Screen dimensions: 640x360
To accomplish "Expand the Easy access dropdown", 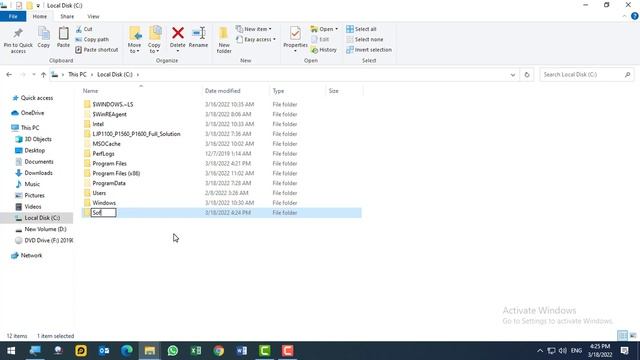I will (256, 40).
